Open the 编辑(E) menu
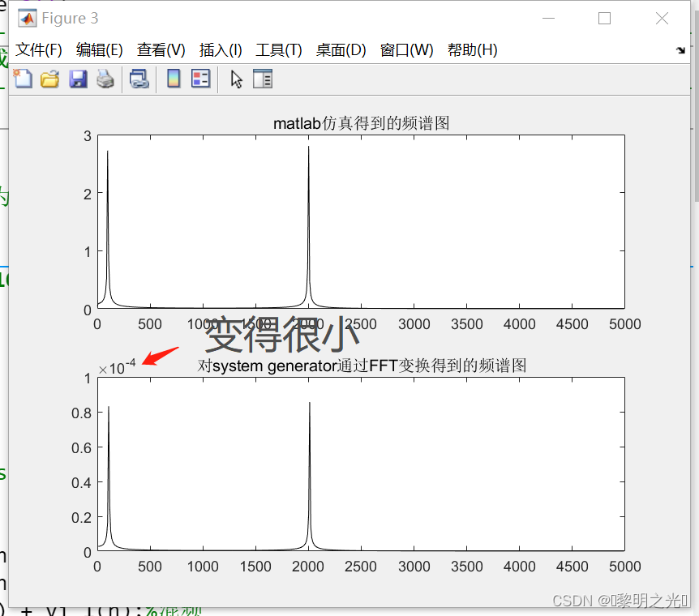 tap(99, 49)
